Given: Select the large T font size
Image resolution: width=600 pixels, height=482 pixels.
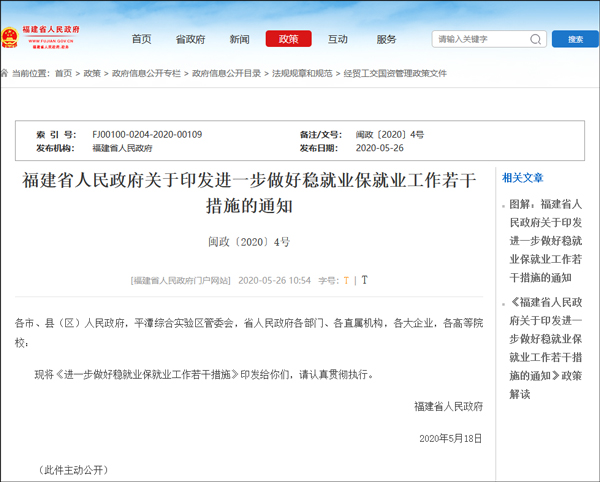Looking at the screenshot, I should [364, 280].
